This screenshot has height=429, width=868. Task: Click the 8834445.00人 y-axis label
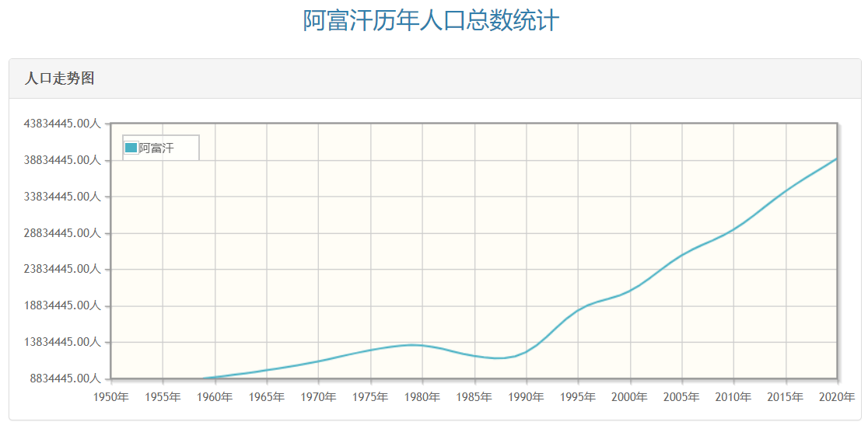(x=66, y=378)
